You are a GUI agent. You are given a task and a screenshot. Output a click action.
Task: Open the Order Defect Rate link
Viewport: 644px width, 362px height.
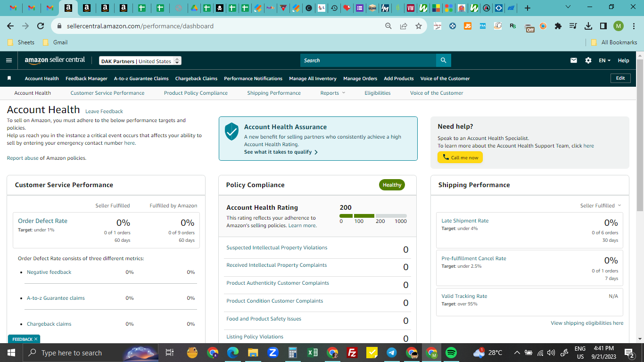[42, 221]
